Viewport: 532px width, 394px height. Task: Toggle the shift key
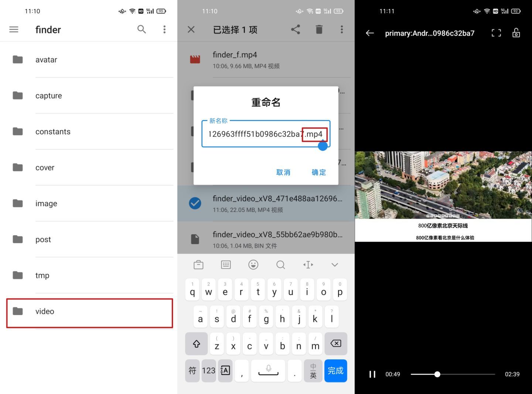[x=197, y=343]
